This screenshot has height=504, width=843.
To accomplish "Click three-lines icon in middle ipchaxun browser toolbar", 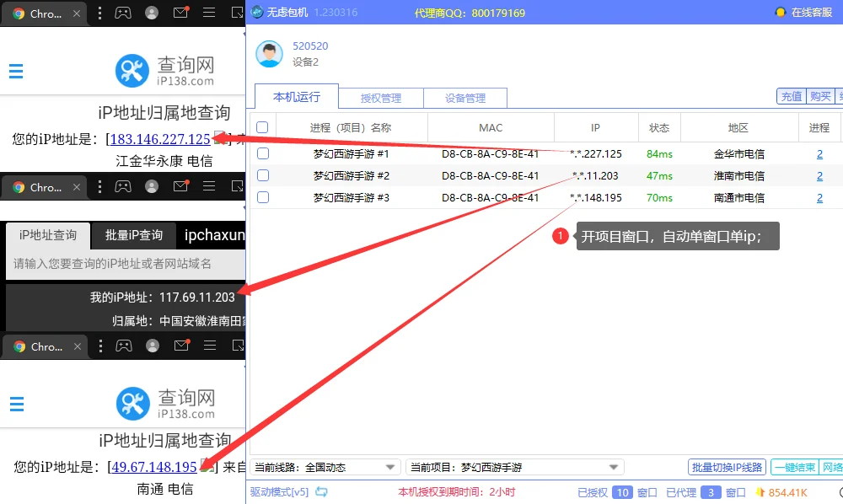I will coord(208,186).
